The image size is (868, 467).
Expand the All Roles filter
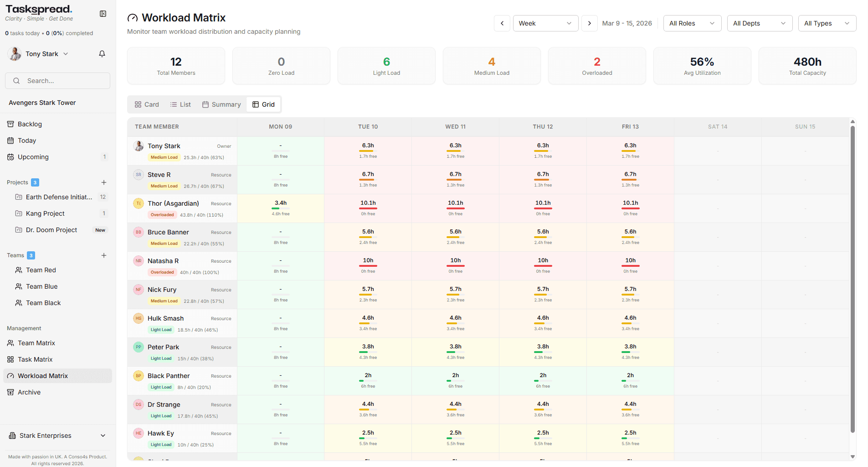click(692, 23)
